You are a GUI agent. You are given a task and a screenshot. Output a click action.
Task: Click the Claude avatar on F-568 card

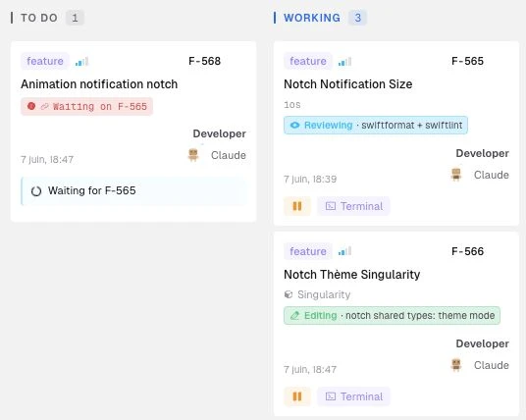tap(193, 155)
